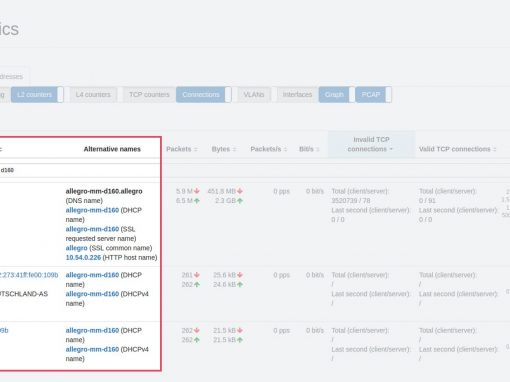
Task: Sort by Invalid TCP connections column
Action: tap(371, 144)
